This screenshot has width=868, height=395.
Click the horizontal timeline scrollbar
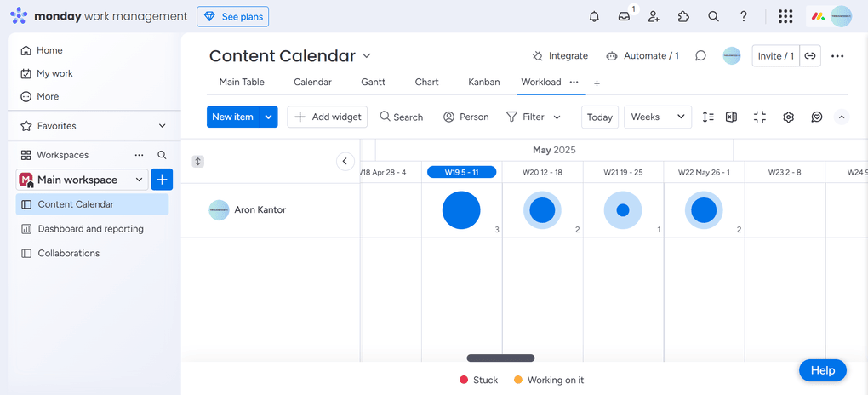pyautogui.click(x=500, y=358)
